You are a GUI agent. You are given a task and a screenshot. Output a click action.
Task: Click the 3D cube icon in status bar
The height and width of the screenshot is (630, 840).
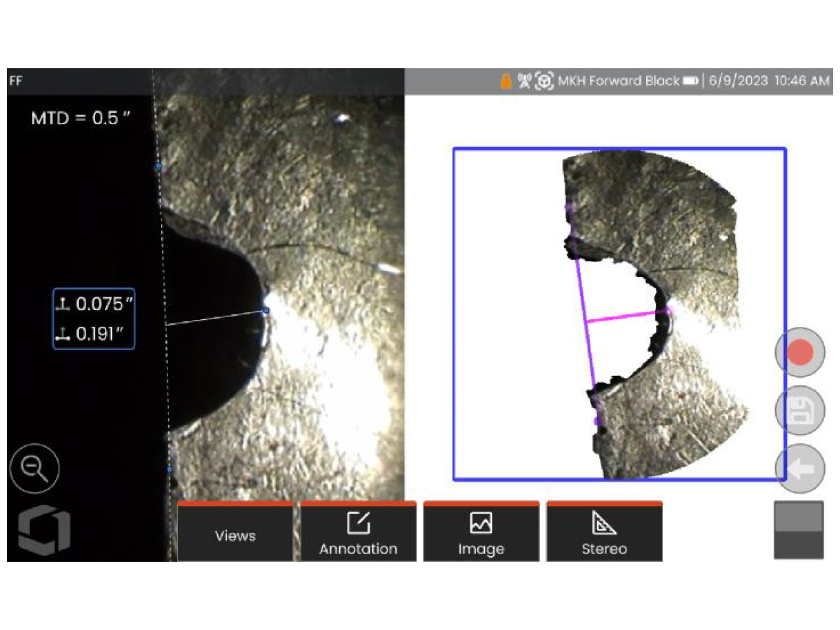(544, 81)
